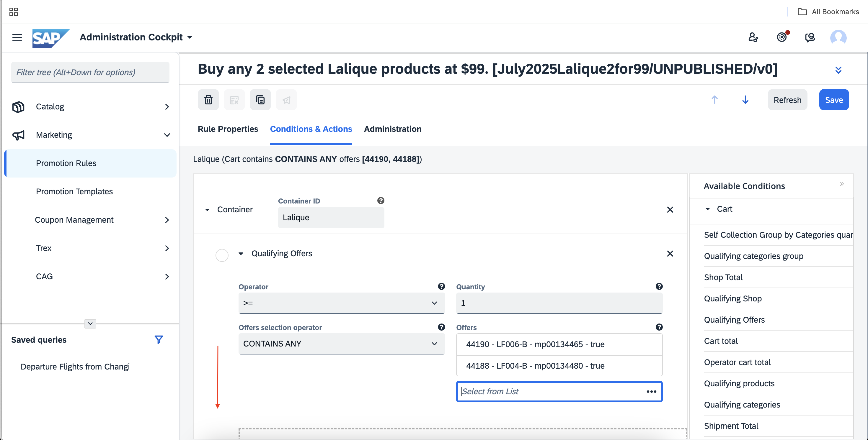This screenshot has width=868, height=440.
Task: Expand the rule title details chevron
Action: click(838, 70)
